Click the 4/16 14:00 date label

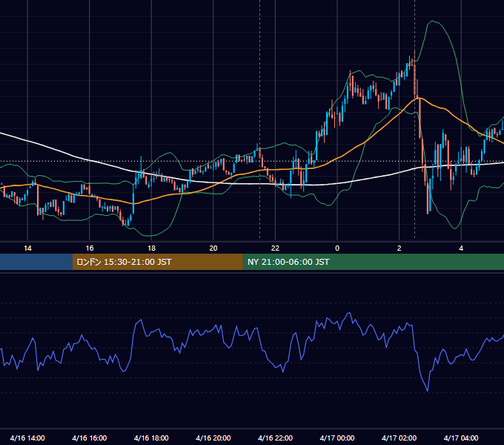click(27, 438)
